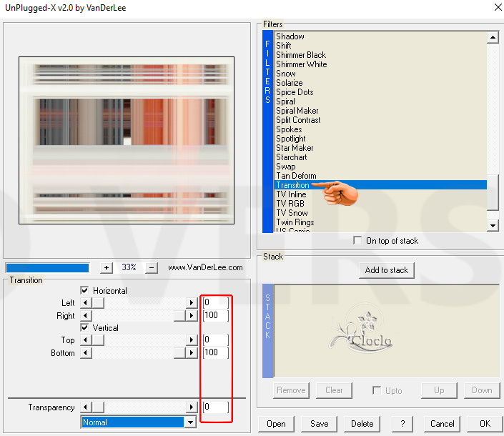The height and width of the screenshot is (436, 504).
Task: Select the Transition filter in list
Action: pos(292,185)
